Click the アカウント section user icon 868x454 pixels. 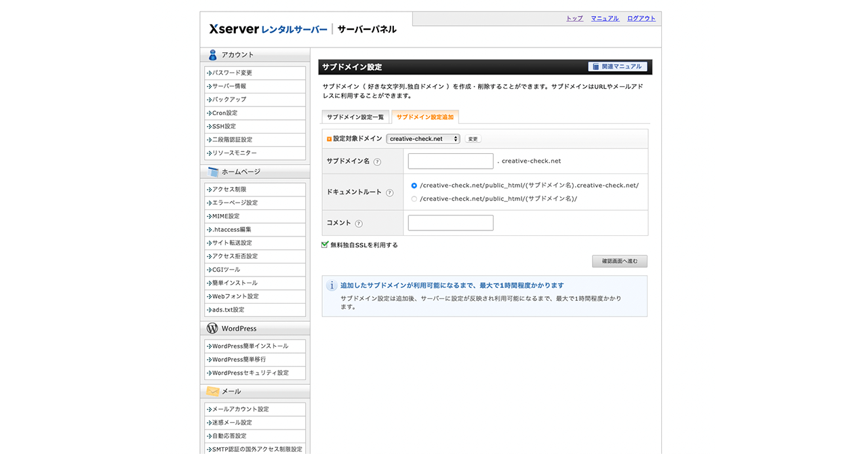click(x=212, y=55)
